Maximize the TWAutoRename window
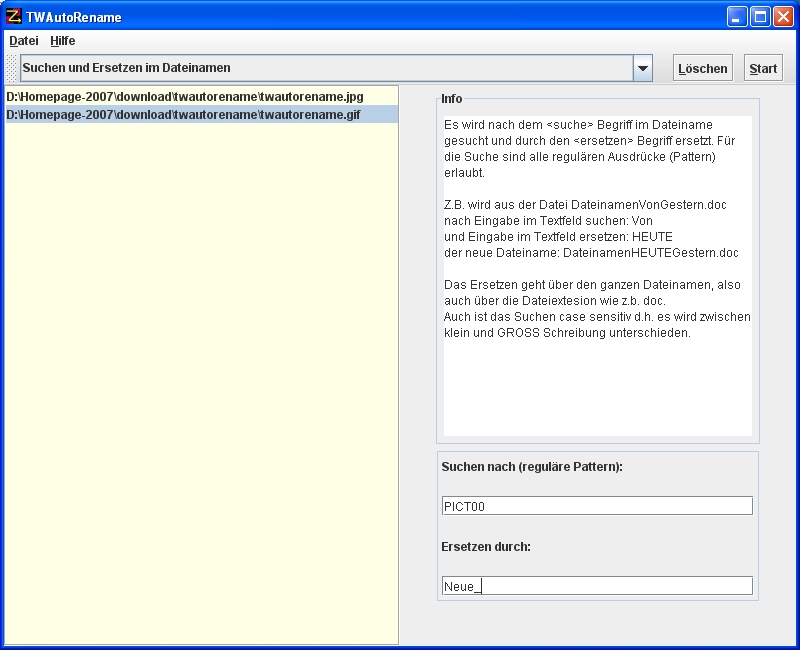Viewport: 800px width, 650px height. point(760,17)
